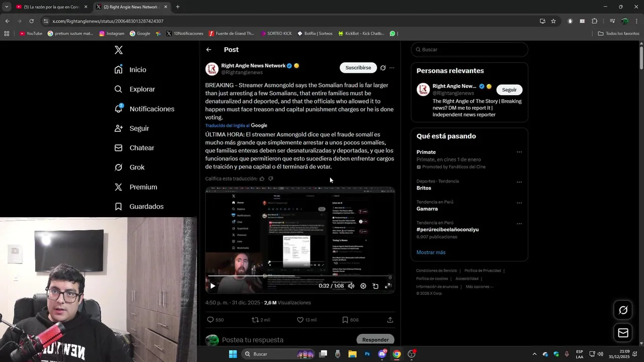Reload the page
644x362 pixels.
pyautogui.click(x=31, y=21)
